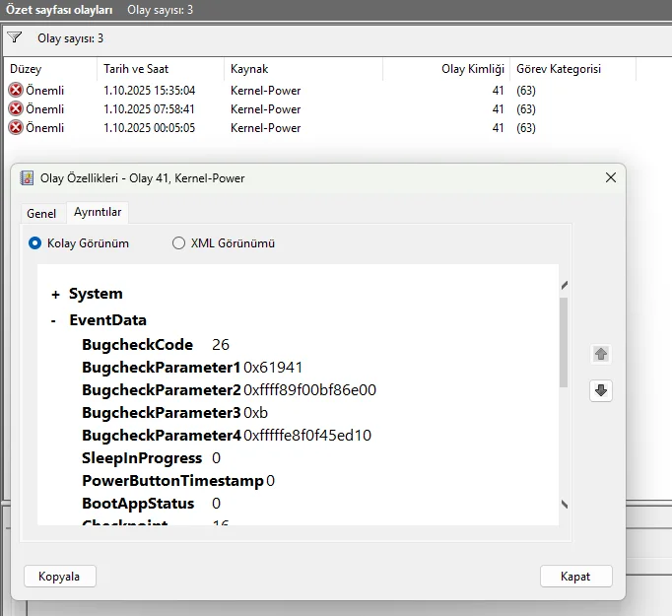This screenshot has height=616, width=672.
Task: Click the SleepInProgress label
Action: [142, 458]
